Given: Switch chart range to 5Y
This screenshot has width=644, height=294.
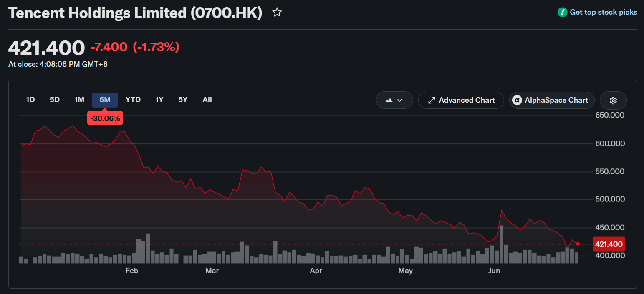Looking at the screenshot, I should [183, 100].
